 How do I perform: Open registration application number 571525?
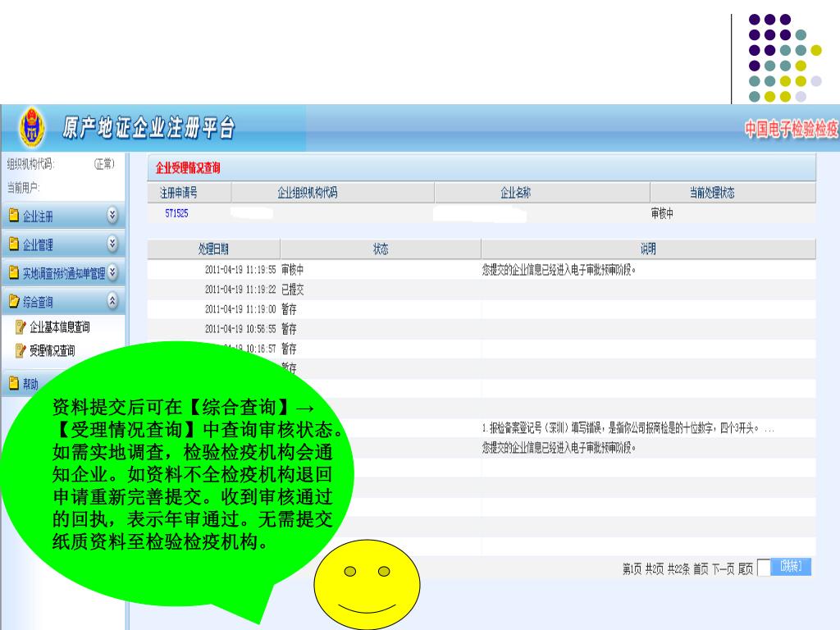tap(176, 213)
